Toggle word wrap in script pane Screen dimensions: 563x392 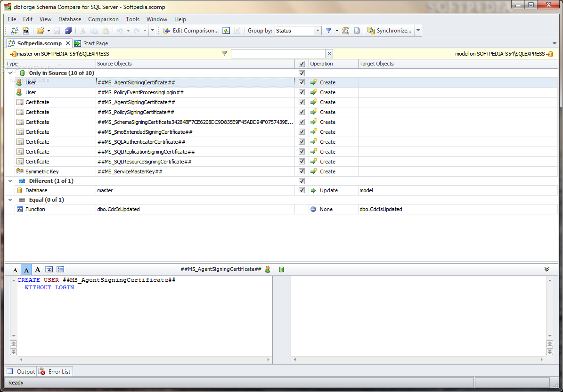click(49, 269)
